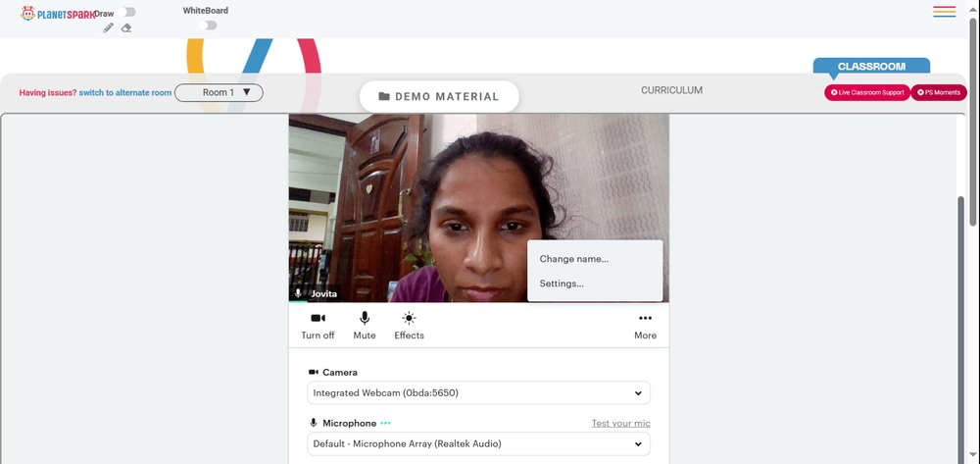Screen dimensions: 980x464
Task: Open the Room 1 dropdown
Action: click(x=219, y=92)
